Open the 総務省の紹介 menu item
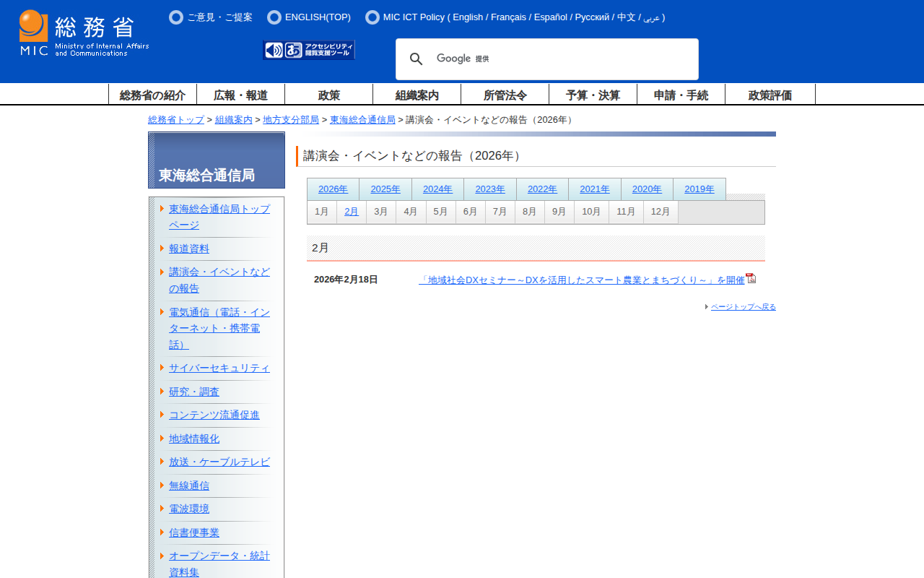The height and width of the screenshot is (578, 924). tap(152, 95)
